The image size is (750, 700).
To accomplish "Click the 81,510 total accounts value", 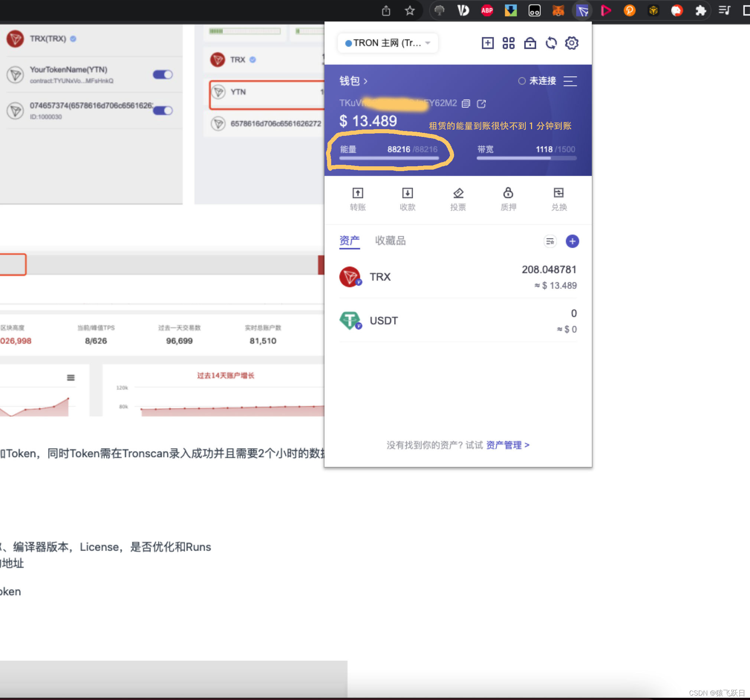I will coord(263,341).
